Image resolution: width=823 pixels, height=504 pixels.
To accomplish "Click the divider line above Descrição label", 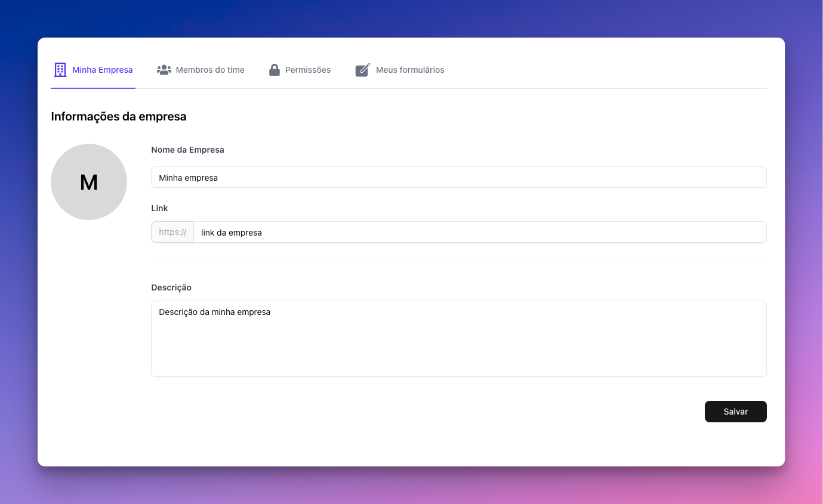I will (458, 262).
